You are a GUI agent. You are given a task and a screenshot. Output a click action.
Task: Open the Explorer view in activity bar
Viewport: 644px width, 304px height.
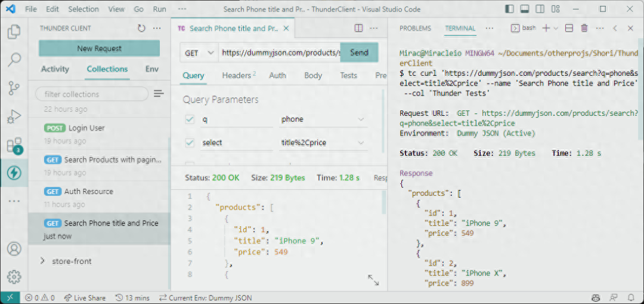coord(14,32)
